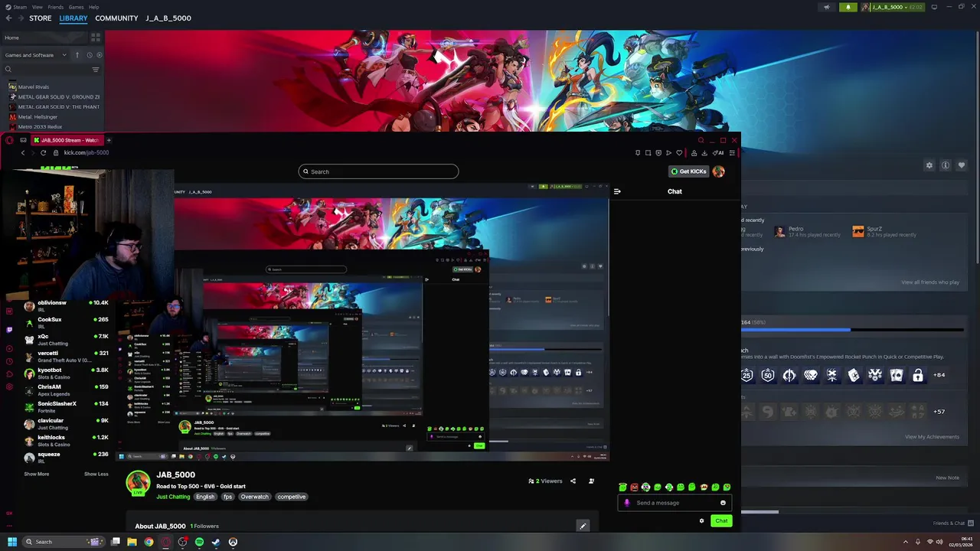Click Steam announcements megaphone icon
Viewport: 980px width, 551px height.
(x=826, y=7)
